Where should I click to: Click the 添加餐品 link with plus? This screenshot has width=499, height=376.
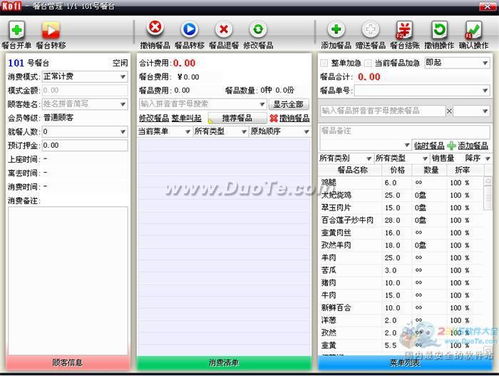click(468, 145)
